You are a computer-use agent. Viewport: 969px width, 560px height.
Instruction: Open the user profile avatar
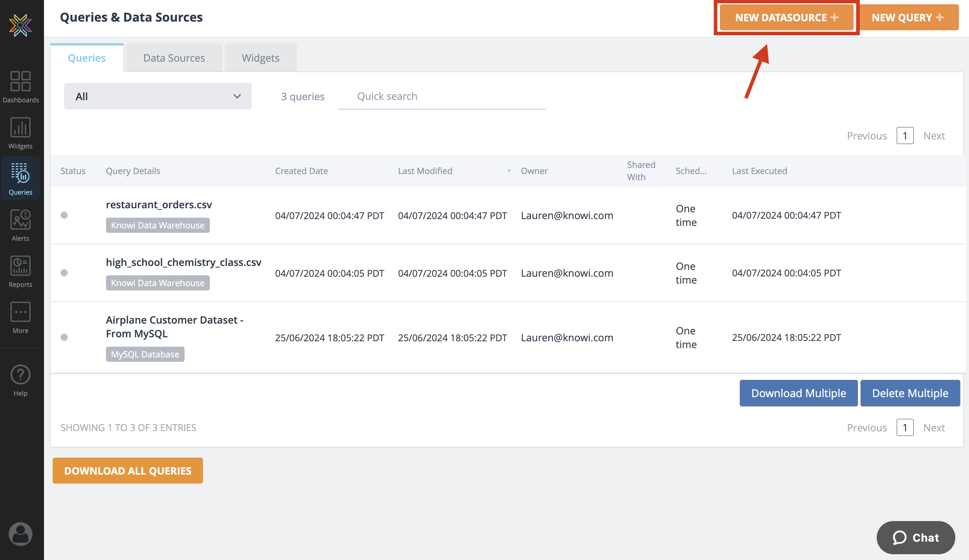[x=21, y=533]
